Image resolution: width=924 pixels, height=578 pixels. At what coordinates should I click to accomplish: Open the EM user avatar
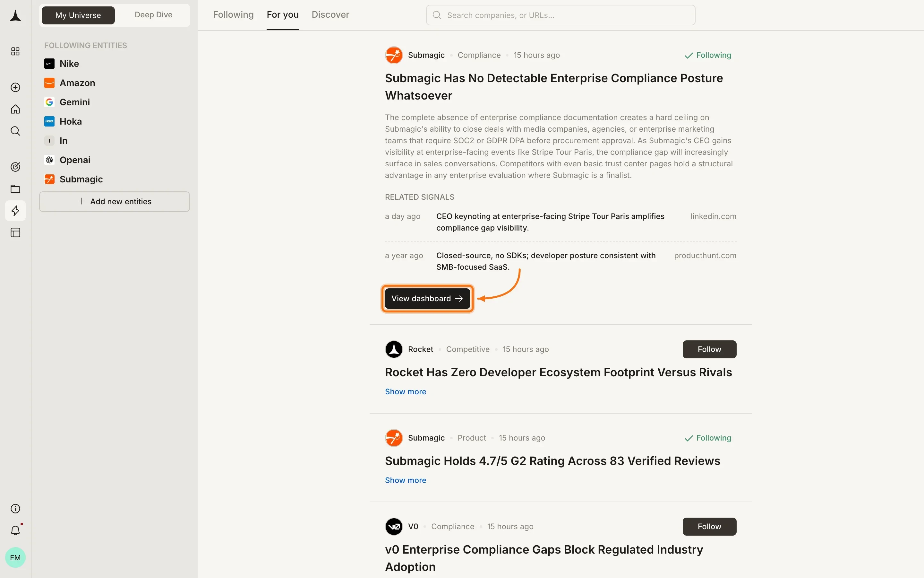(x=15, y=557)
